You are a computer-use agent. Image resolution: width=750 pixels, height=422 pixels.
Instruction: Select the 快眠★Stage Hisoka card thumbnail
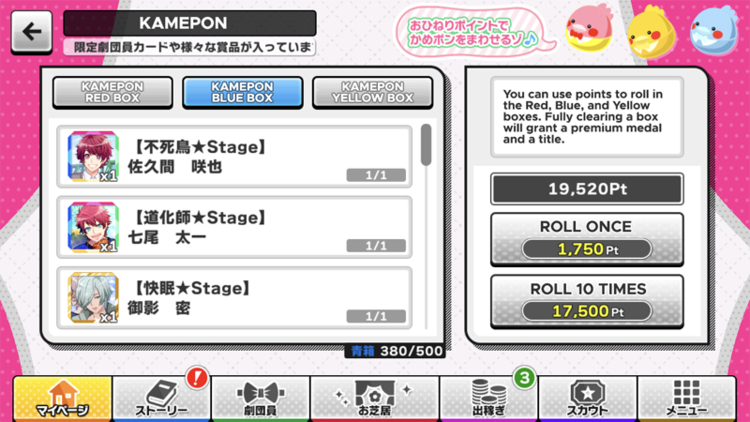pos(93,298)
